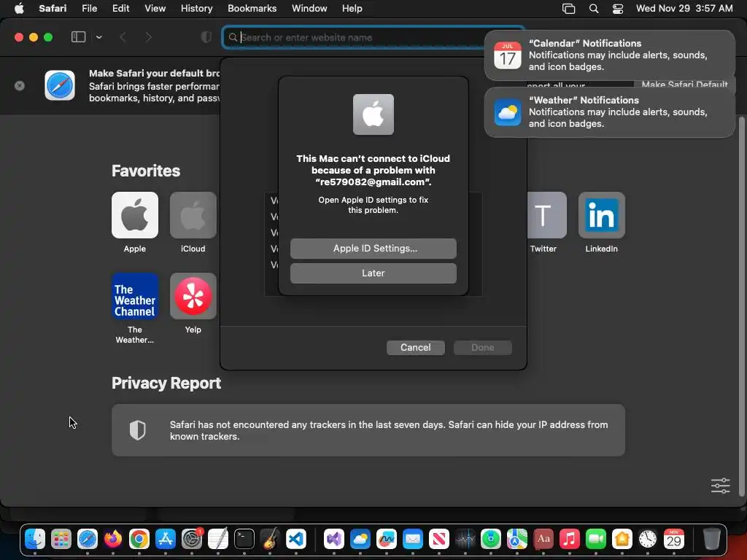Image resolution: width=747 pixels, height=560 pixels.
Task: Open the View menu
Action: [155, 8]
